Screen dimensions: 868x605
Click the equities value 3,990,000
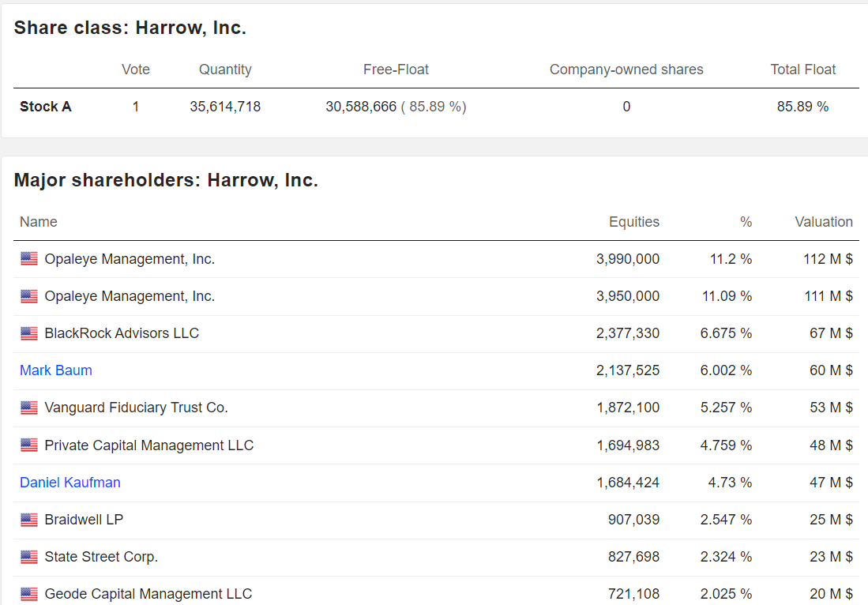(628, 259)
